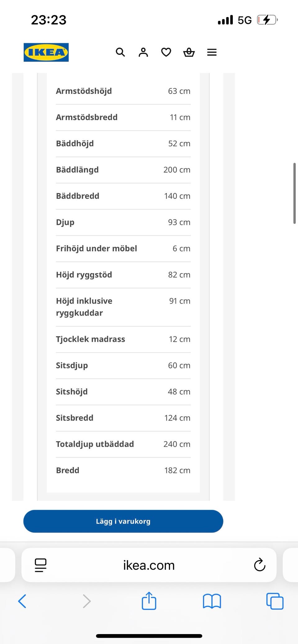Image resolution: width=298 pixels, height=644 pixels.
Task: Tap the battery charging status icon
Action: click(x=267, y=20)
